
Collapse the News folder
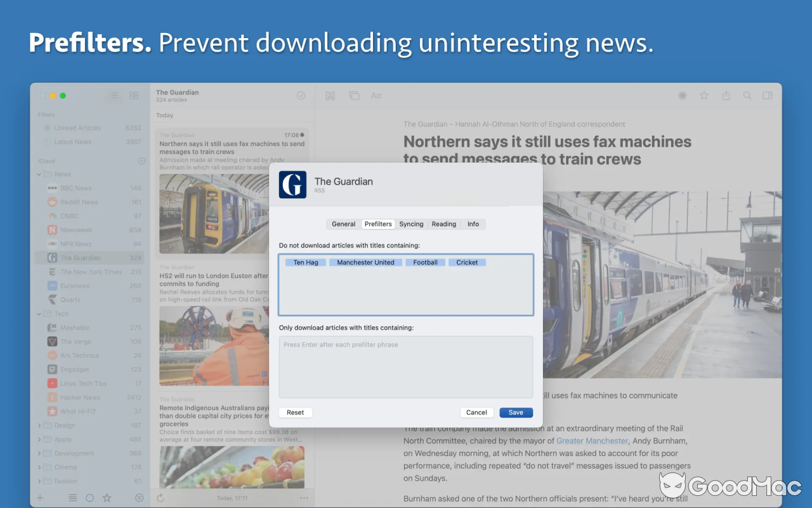[38, 174]
